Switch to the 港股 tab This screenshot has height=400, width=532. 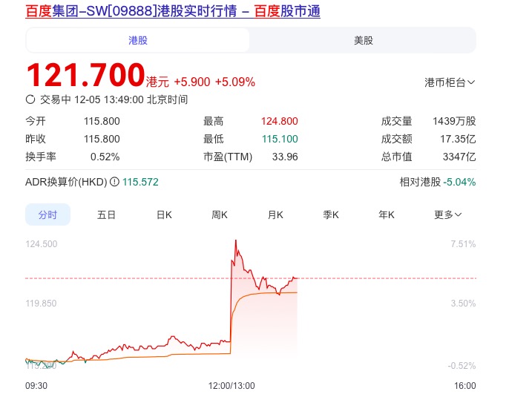coord(138,40)
